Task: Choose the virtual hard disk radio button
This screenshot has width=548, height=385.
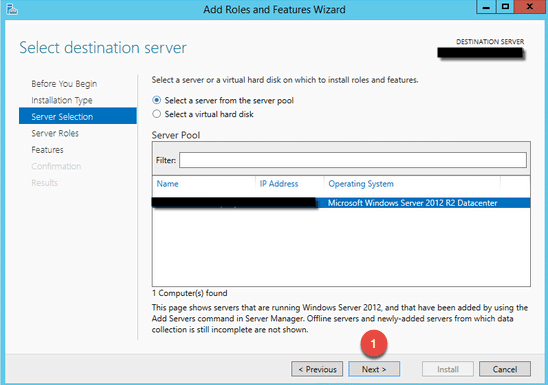Action: click(157, 114)
